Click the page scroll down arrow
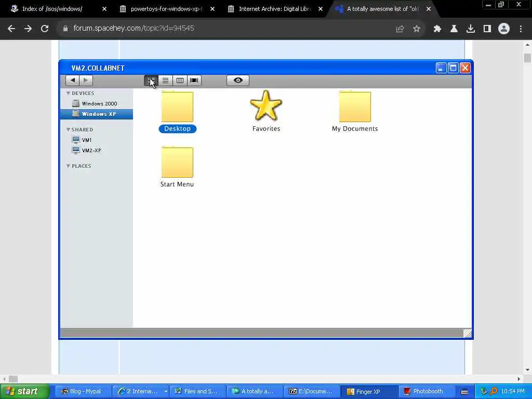Screen dimensions: 532x399 pos(528,370)
